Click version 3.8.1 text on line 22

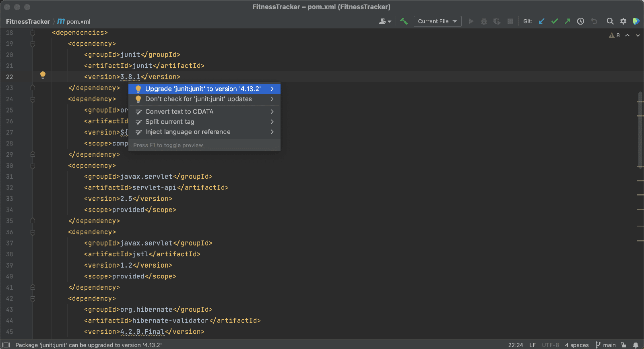[x=130, y=77]
